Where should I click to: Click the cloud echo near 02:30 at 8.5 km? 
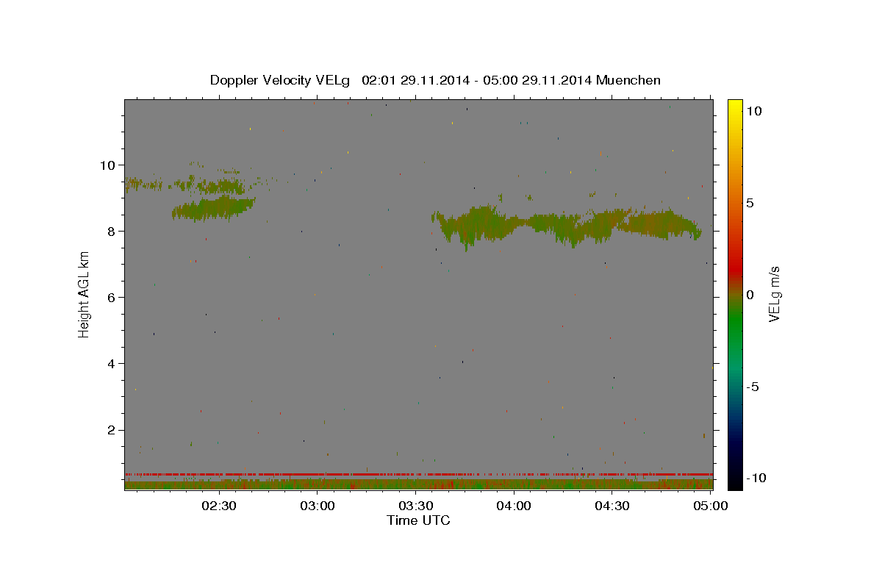214,209
